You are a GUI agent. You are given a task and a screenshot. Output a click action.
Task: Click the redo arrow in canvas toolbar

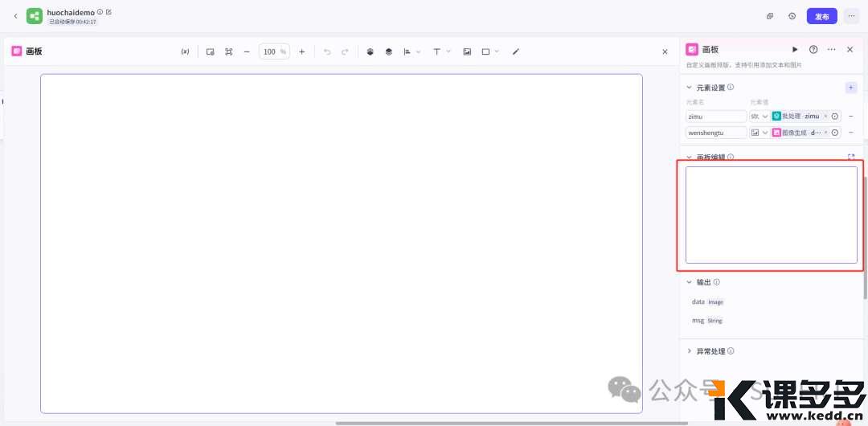pyautogui.click(x=345, y=51)
